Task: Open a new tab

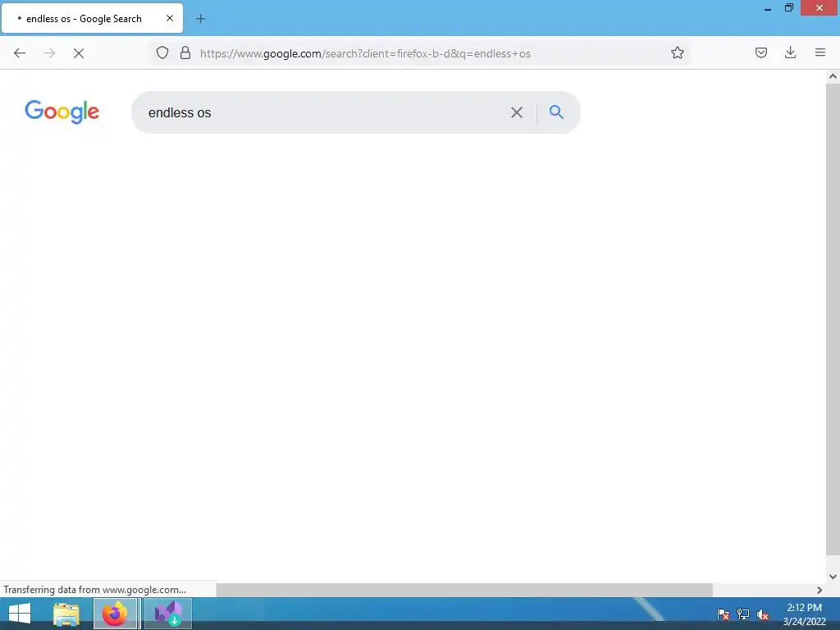Action: pos(200,19)
